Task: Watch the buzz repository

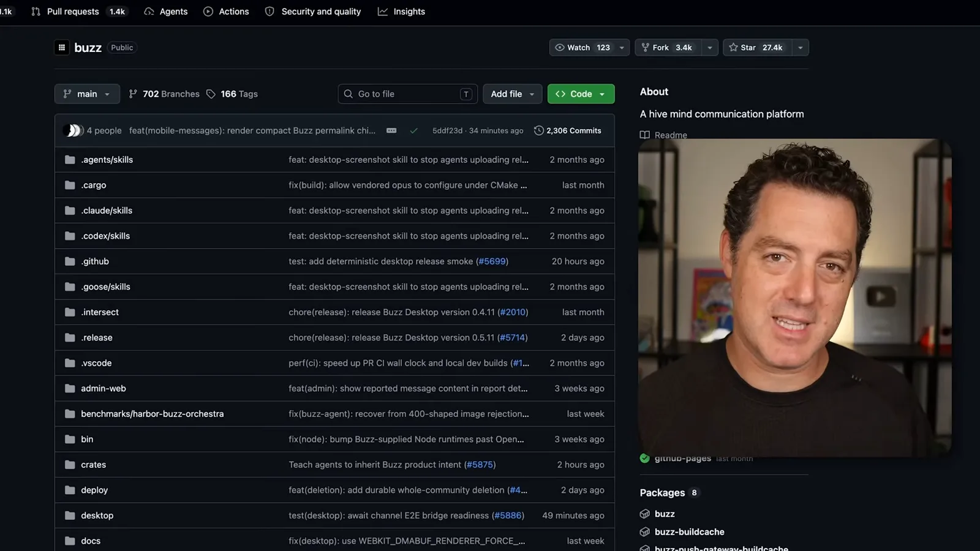Action: pos(582,47)
